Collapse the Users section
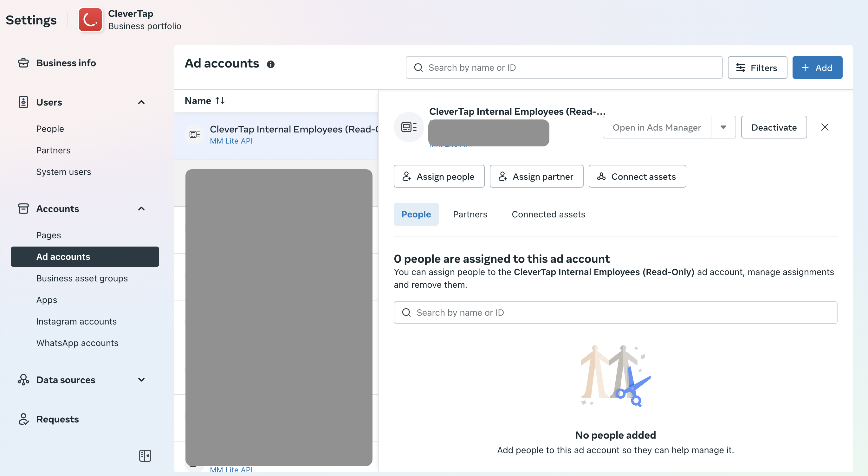Viewport: 868px width, 476px height. pos(141,102)
